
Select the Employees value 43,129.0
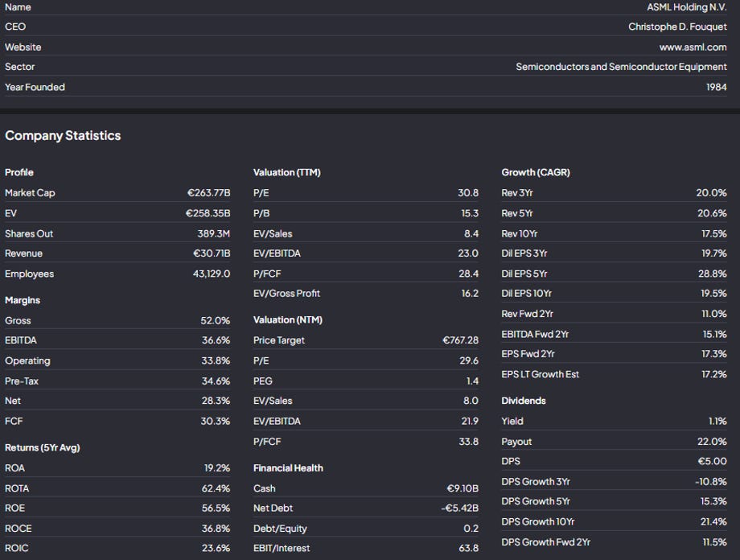[x=212, y=274]
